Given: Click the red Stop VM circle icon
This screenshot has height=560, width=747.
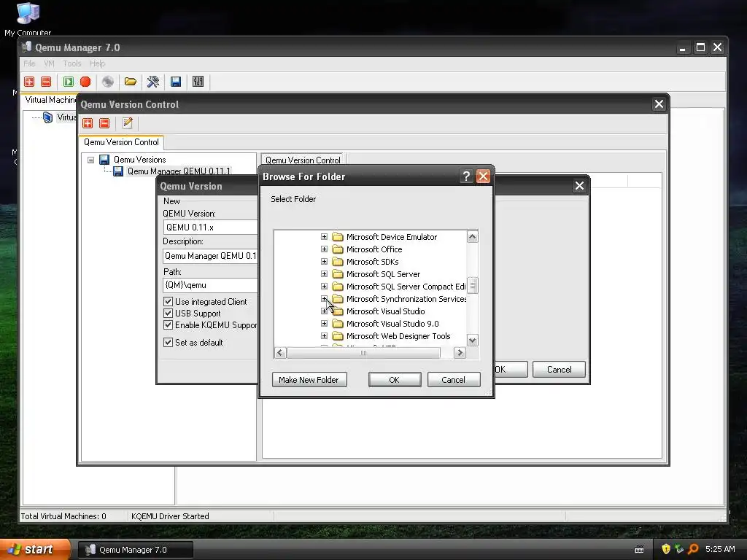Looking at the screenshot, I should [85, 82].
